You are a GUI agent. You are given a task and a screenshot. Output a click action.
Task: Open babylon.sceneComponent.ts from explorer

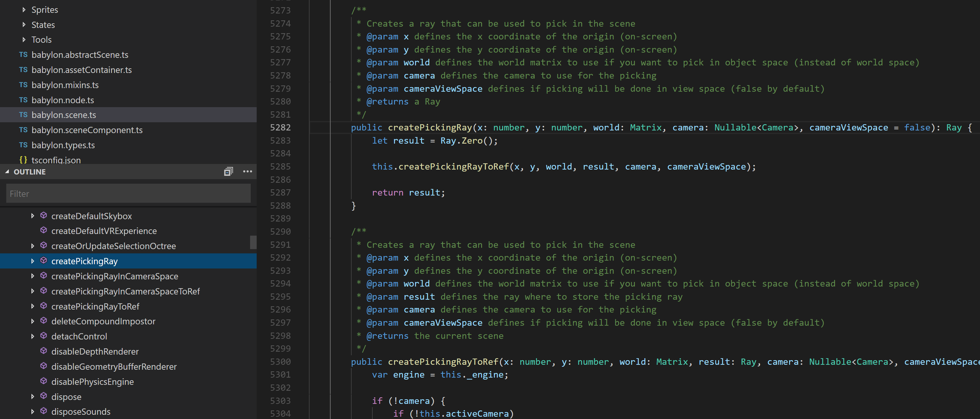tap(87, 130)
